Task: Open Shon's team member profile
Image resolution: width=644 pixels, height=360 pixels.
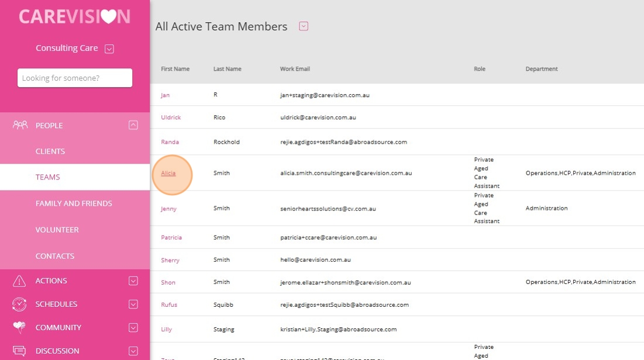Action: [x=168, y=282]
